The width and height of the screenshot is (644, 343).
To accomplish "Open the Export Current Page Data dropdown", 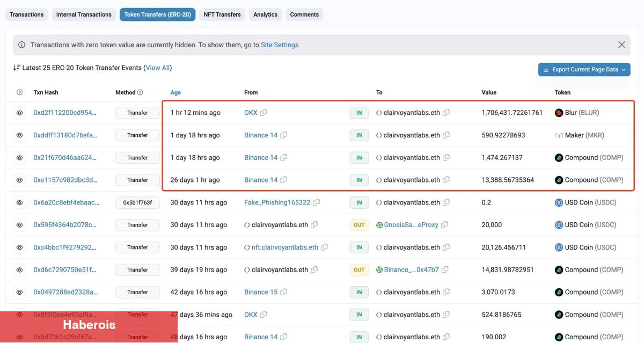I will click(x=584, y=69).
